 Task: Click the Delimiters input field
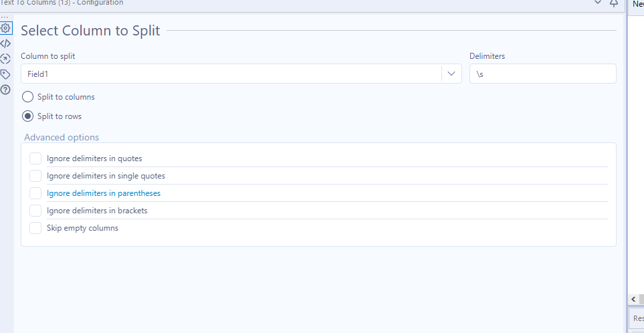click(x=542, y=74)
